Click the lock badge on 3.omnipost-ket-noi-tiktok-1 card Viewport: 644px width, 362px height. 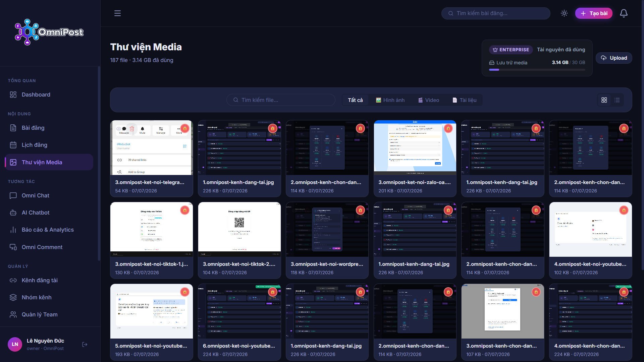click(184, 210)
